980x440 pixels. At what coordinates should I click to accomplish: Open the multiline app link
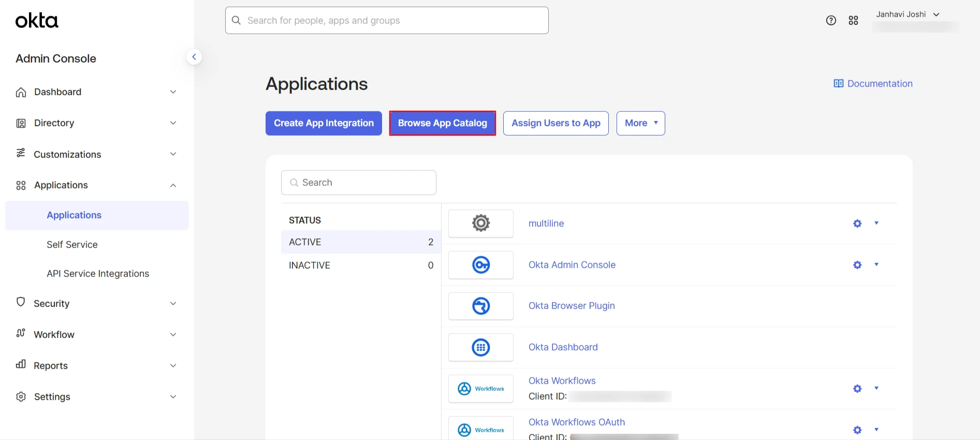(546, 224)
